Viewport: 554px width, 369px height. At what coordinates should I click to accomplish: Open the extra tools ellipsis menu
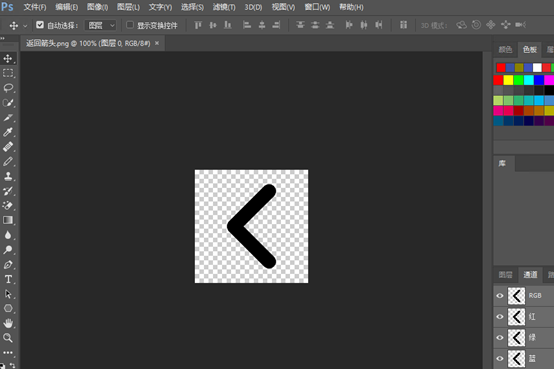[x=8, y=352]
